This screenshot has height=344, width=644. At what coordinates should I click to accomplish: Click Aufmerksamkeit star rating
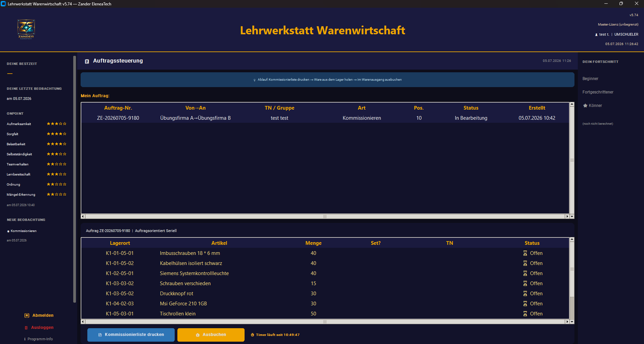tap(57, 124)
